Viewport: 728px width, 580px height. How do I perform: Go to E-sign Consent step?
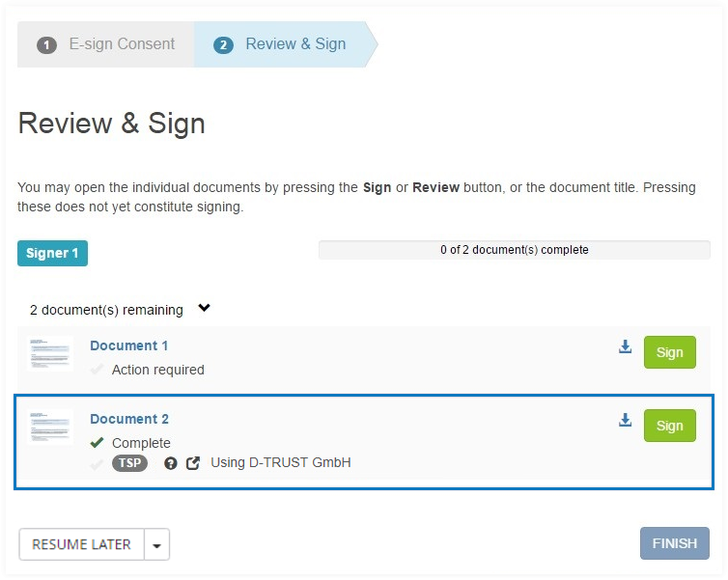pos(106,44)
